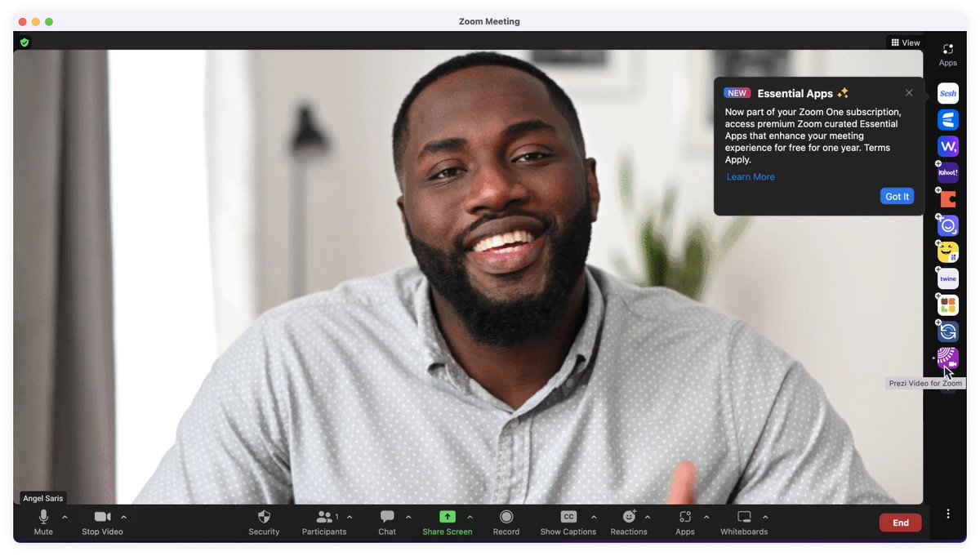Click the Essential Apps heading text
The width and height of the screenshot is (980, 556).
click(795, 93)
